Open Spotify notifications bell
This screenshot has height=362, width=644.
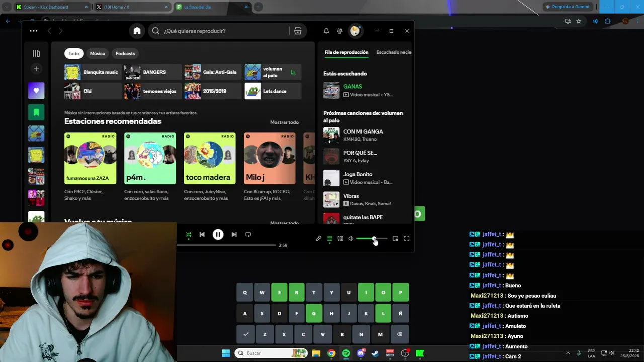point(326,31)
